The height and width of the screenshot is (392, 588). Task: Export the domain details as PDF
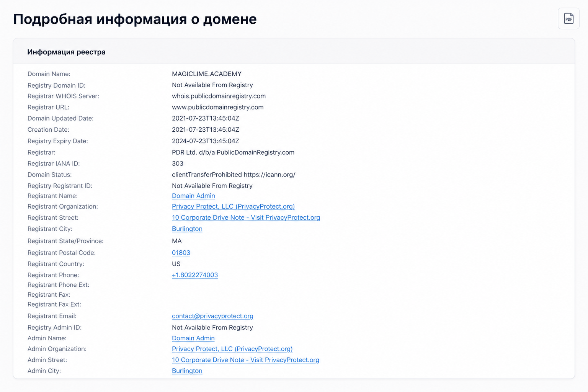coord(568,18)
